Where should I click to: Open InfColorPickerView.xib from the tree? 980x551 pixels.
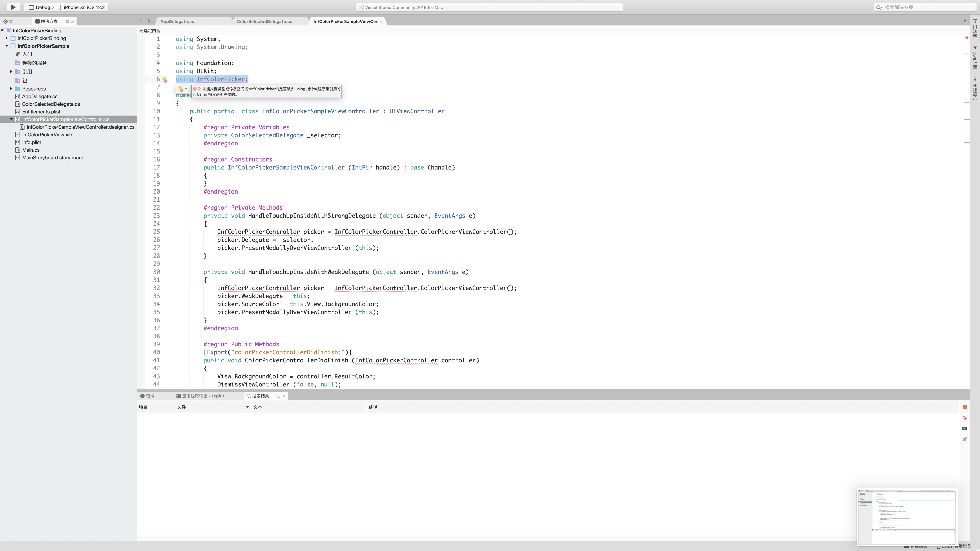pos(46,134)
